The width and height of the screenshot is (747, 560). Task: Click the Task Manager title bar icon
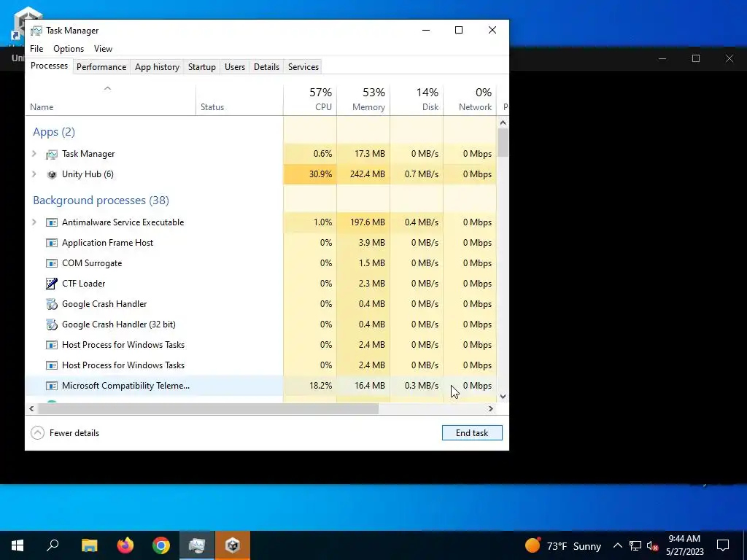click(36, 31)
